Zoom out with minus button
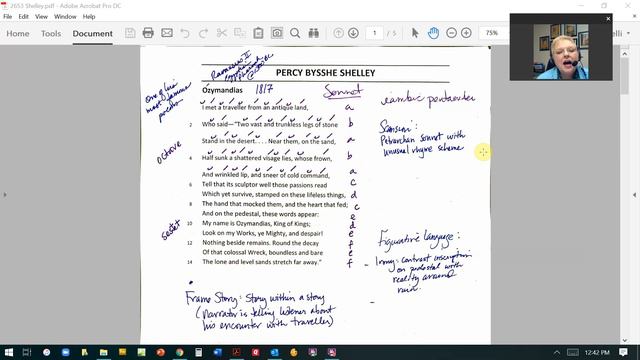Image resolution: width=640 pixels, height=360 pixels. pos(451,33)
